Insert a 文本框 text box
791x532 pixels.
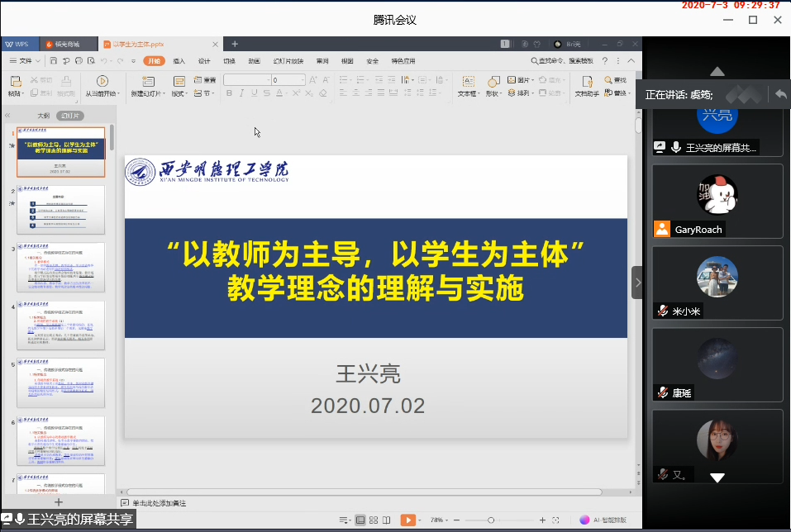(x=468, y=81)
